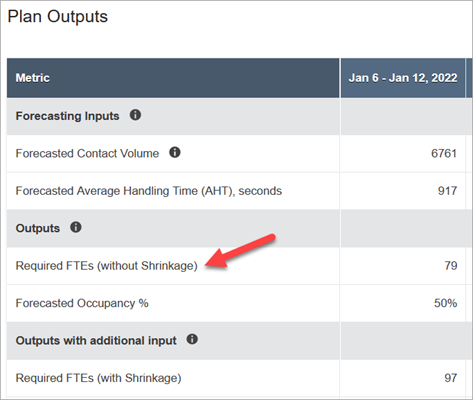The image size is (473, 400).
Task: Click info icon beside Forecasting Inputs
Action: [135, 115]
